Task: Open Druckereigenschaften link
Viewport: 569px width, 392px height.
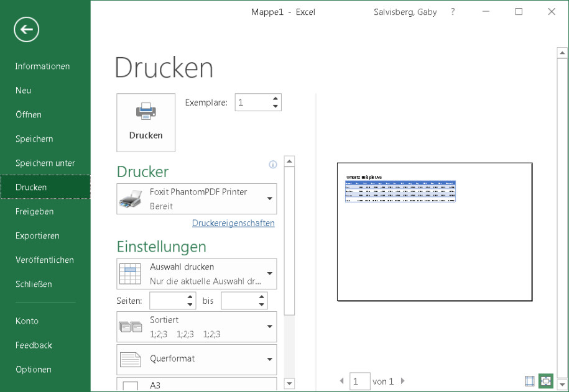Action: pyautogui.click(x=233, y=223)
